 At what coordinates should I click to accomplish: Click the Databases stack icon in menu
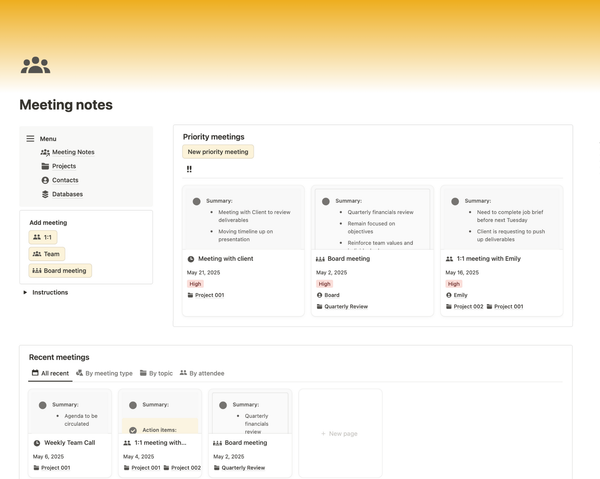[45, 194]
